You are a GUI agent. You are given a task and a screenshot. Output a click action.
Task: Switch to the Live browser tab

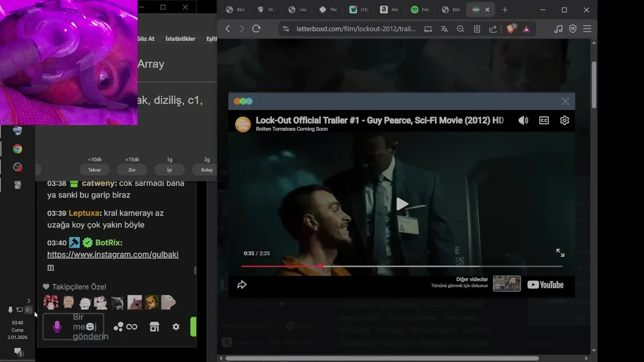coord(297,10)
